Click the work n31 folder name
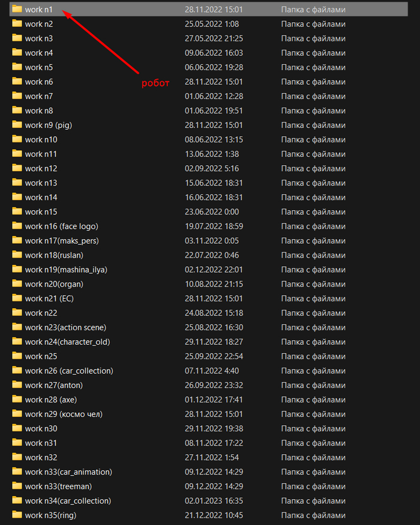Screen dimensions: 420x525 (x=41, y=443)
